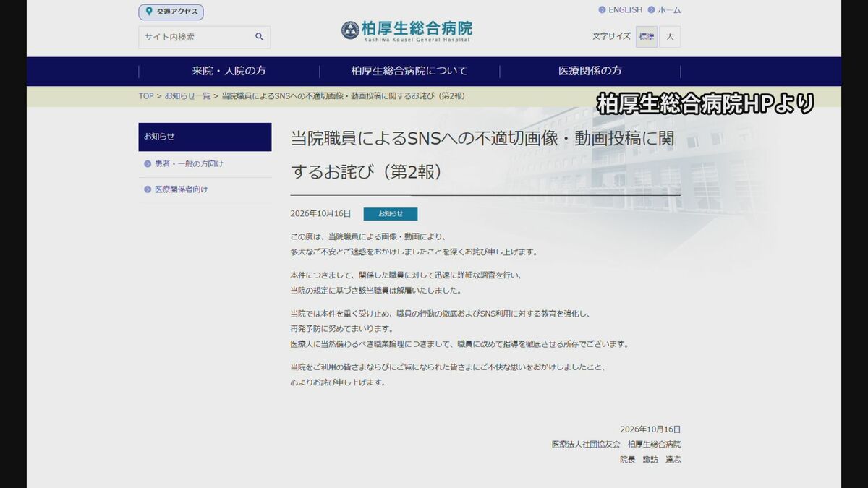Image resolution: width=868 pixels, height=488 pixels.
Task: Click the signature date 2026年10月16日 above 医療法人社団協友会
Action: 650,429
